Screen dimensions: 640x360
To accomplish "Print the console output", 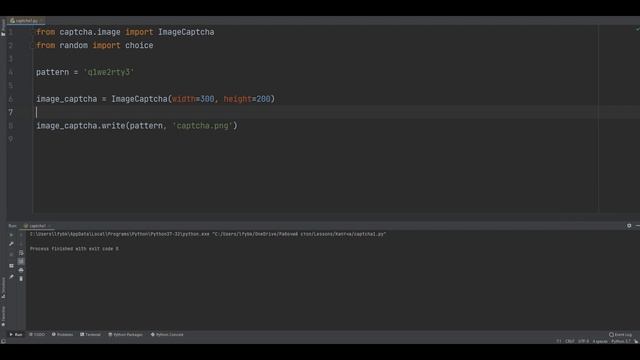I will (x=21, y=270).
